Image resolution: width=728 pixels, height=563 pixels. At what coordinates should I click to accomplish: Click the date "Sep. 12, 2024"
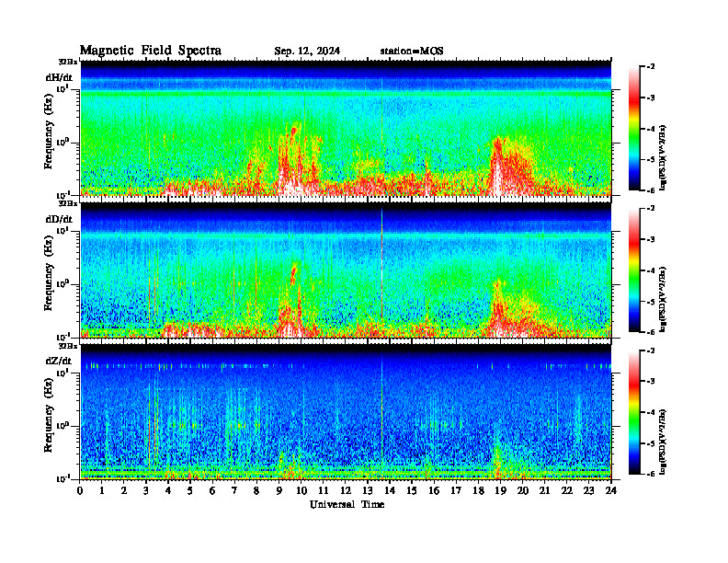pyautogui.click(x=307, y=52)
